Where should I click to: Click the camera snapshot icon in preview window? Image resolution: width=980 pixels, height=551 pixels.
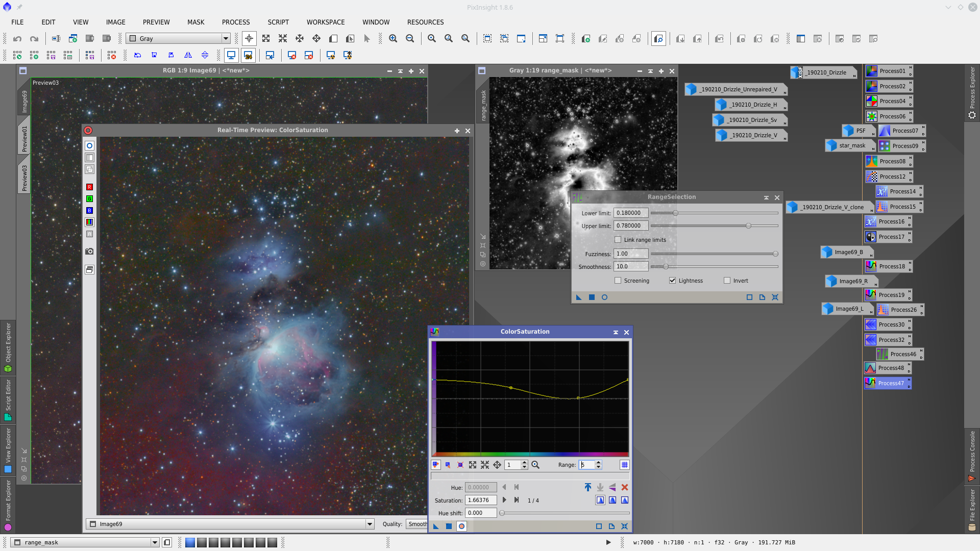[89, 252]
